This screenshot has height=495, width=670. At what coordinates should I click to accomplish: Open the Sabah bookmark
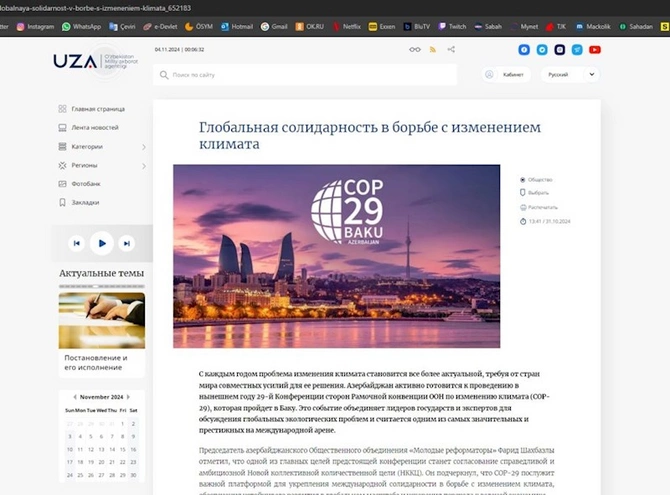point(488,27)
